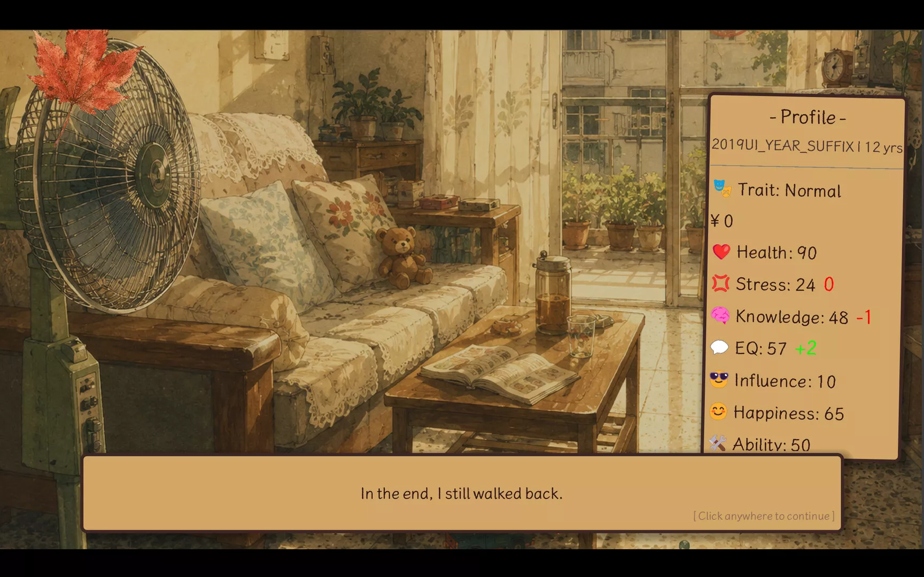Click the "Knowledge: 48" stat

click(x=791, y=317)
